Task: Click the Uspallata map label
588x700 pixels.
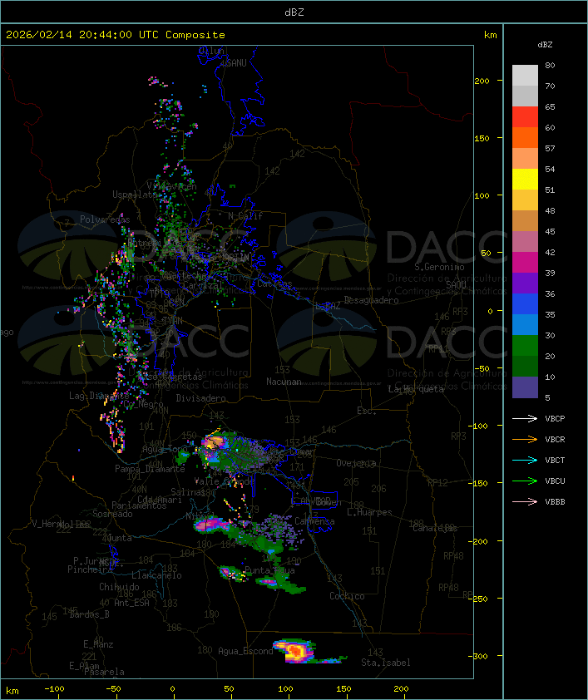Action: pos(135,195)
